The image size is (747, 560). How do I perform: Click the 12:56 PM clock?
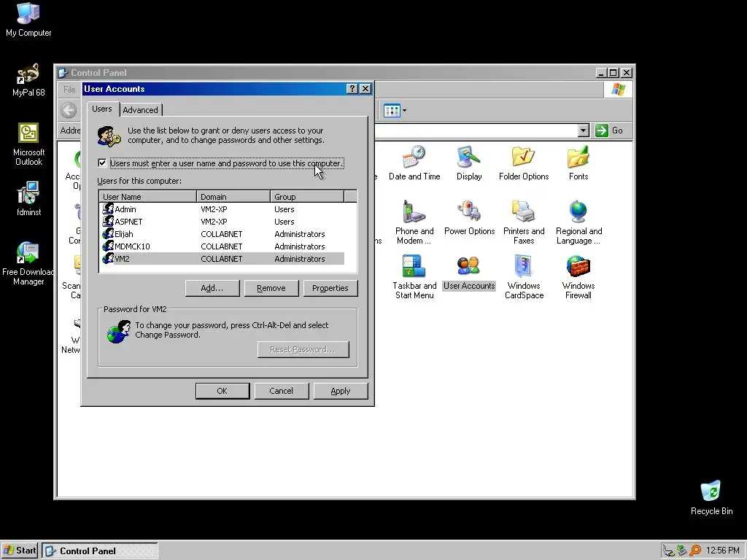(x=722, y=551)
